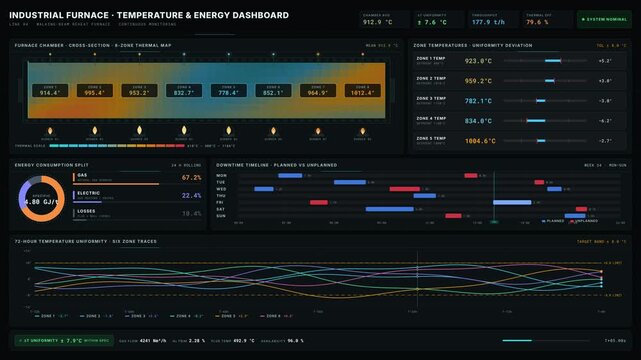The height and width of the screenshot is (360, 641).
Task: Click the SUN unplanned red downtime bar
Action: pyautogui.click(x=453, y=216)
